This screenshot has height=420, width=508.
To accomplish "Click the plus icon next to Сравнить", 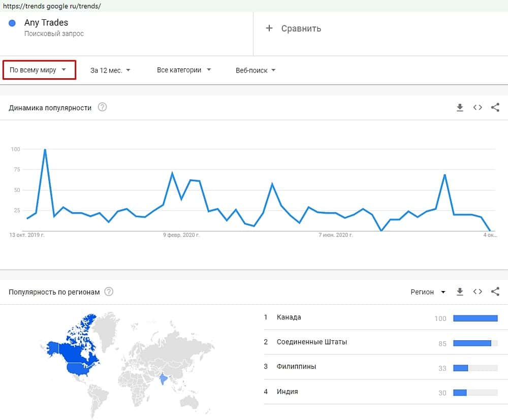I will point(269,28).
